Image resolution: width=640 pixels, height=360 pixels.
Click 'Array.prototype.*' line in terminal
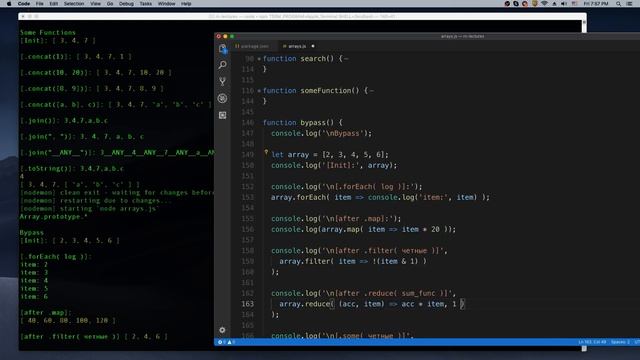coord(53,217)
